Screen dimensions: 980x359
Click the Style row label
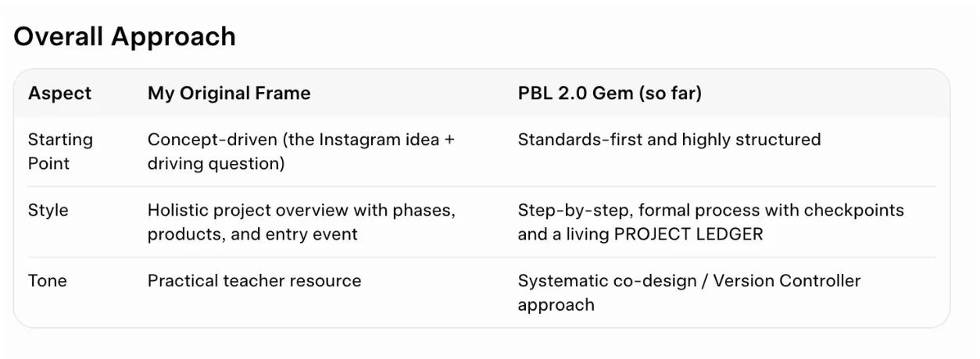tap(48, 211)
